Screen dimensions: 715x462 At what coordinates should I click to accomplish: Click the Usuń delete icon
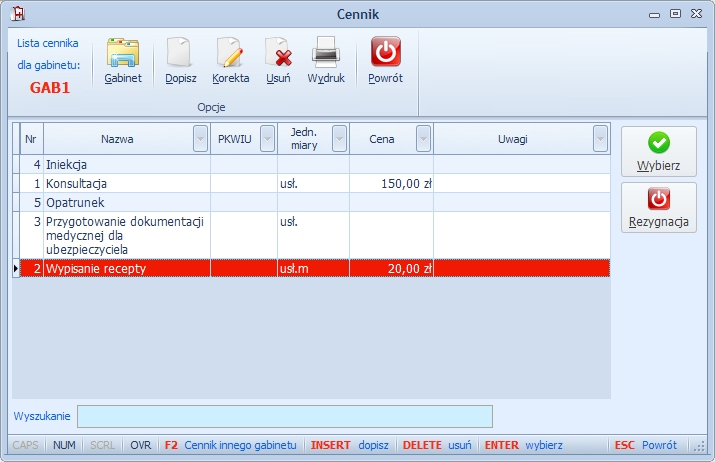279,53
